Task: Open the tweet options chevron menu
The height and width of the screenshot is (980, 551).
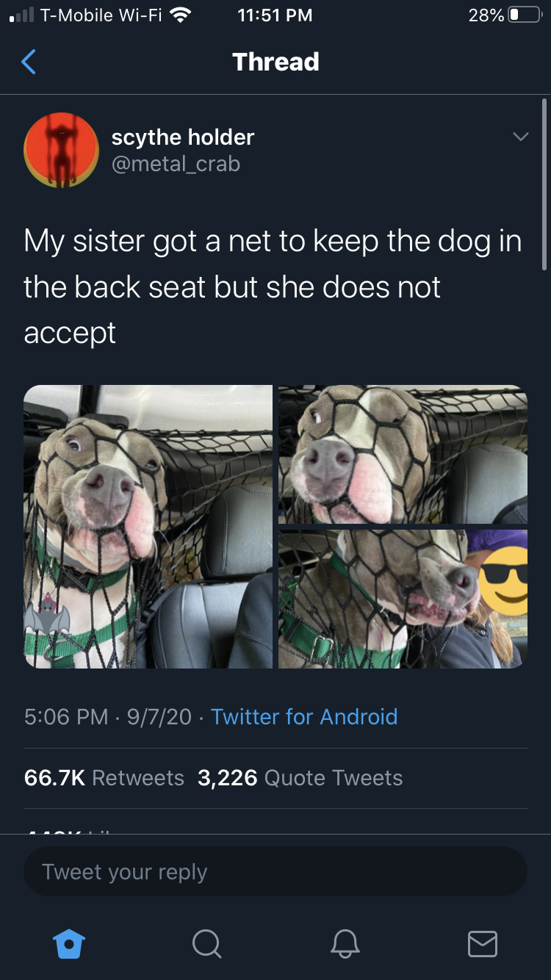Action: click(x=520, y=137)
